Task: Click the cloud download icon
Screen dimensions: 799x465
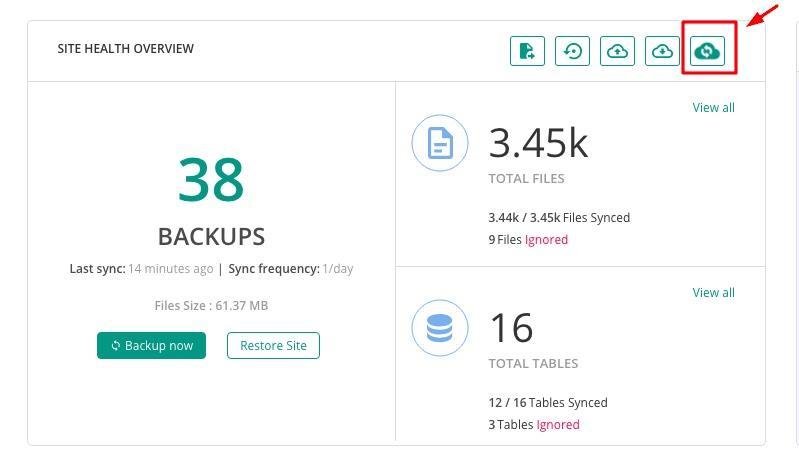Action: [662, 51]
